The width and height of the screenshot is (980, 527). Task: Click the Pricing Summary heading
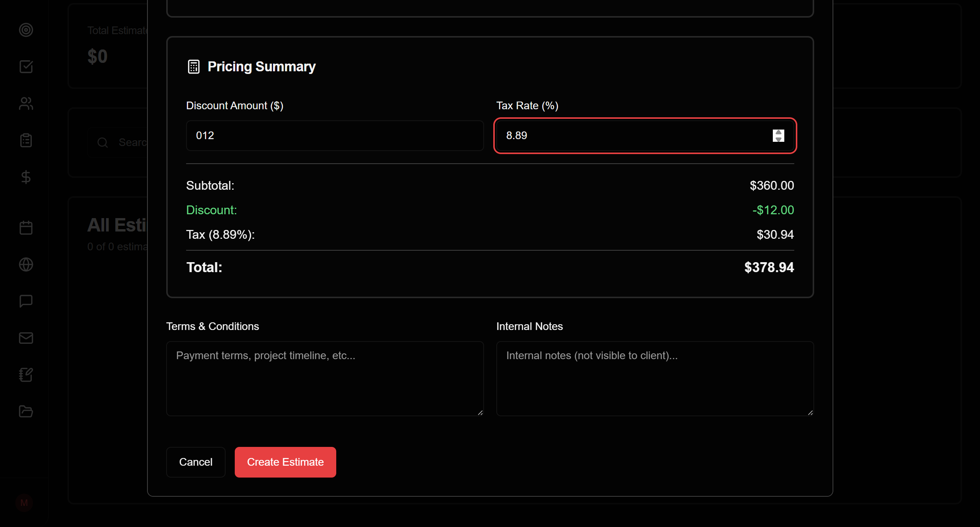[262, 67]
